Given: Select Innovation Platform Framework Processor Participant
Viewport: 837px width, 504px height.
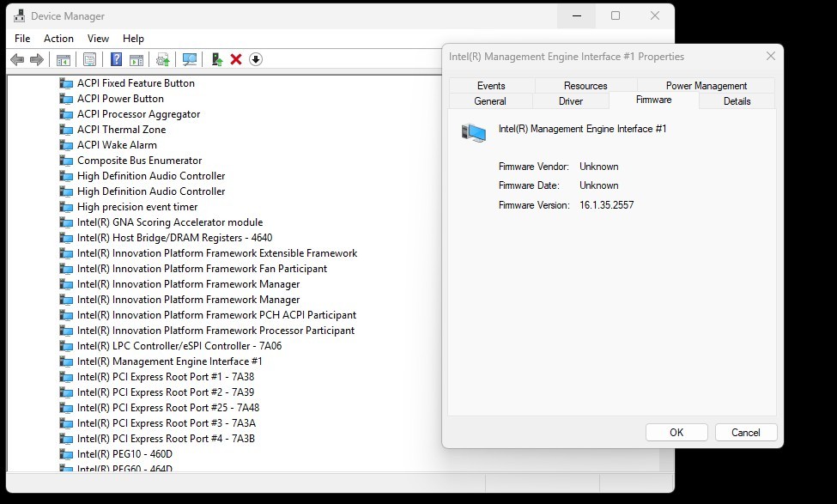Looking at the screenshot, I should (215, 331).
